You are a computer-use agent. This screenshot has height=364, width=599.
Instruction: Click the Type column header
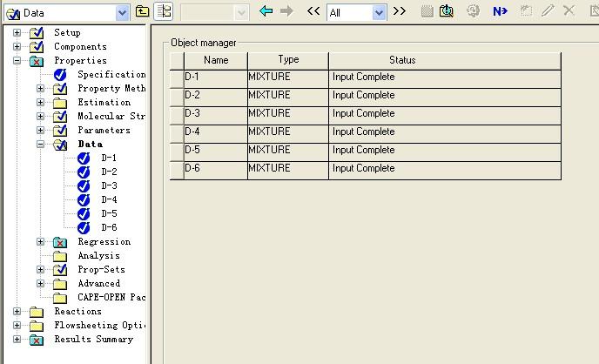pyautogui.click(x=288, y=60)
